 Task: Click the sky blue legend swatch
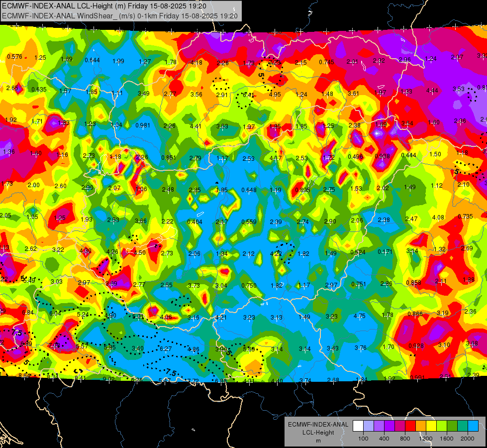click(473, 426)
